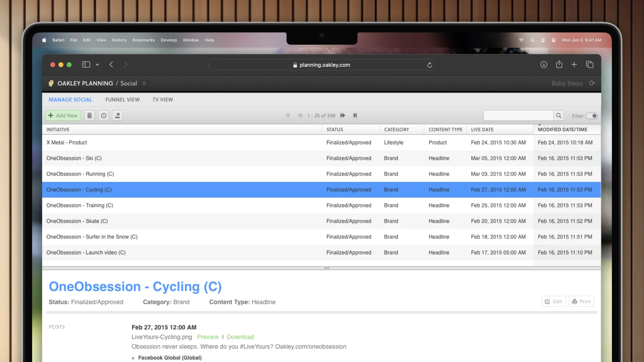Open Control Center in menu bar
This screenshot has width=644, height=362.
coord(554,40)
